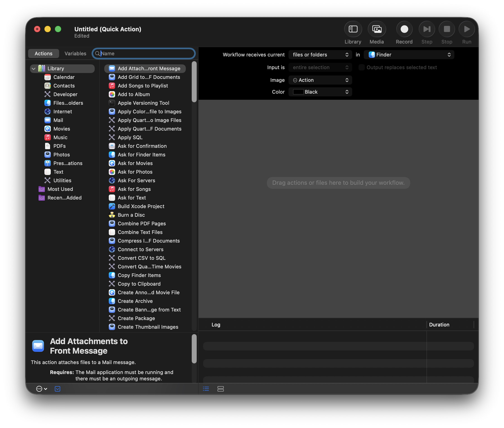
Task: Click the Name search field
Action: (144, 54)
